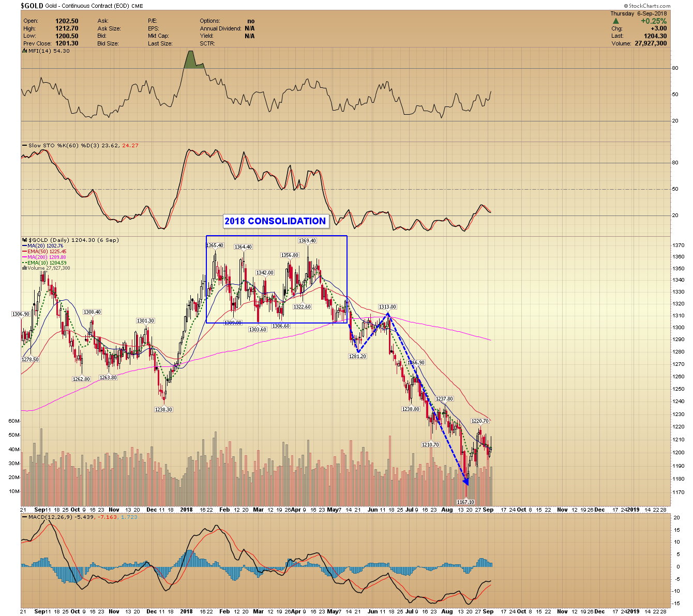Click the Chg value +3.00
This screenshot has height=616, width=693.
[658, 29]
